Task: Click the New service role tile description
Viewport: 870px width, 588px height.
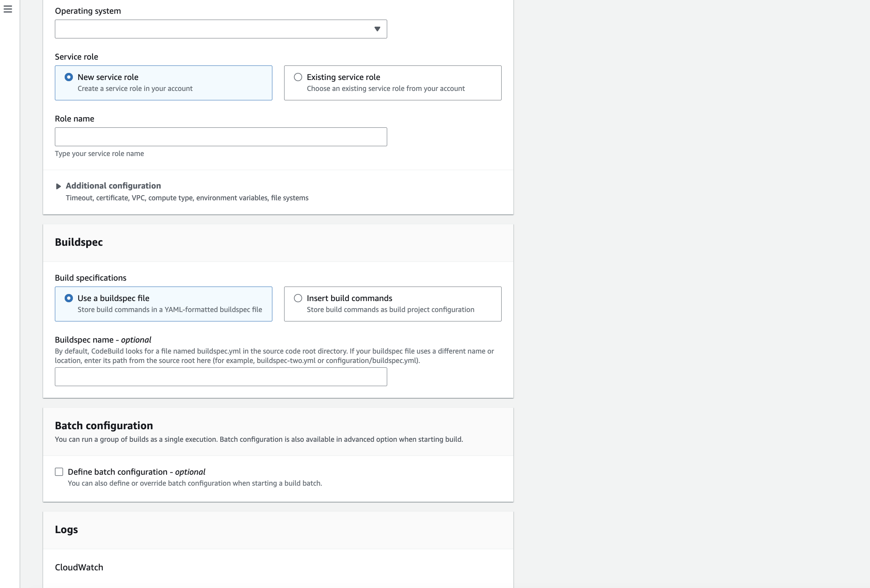Action: point(135,89)
